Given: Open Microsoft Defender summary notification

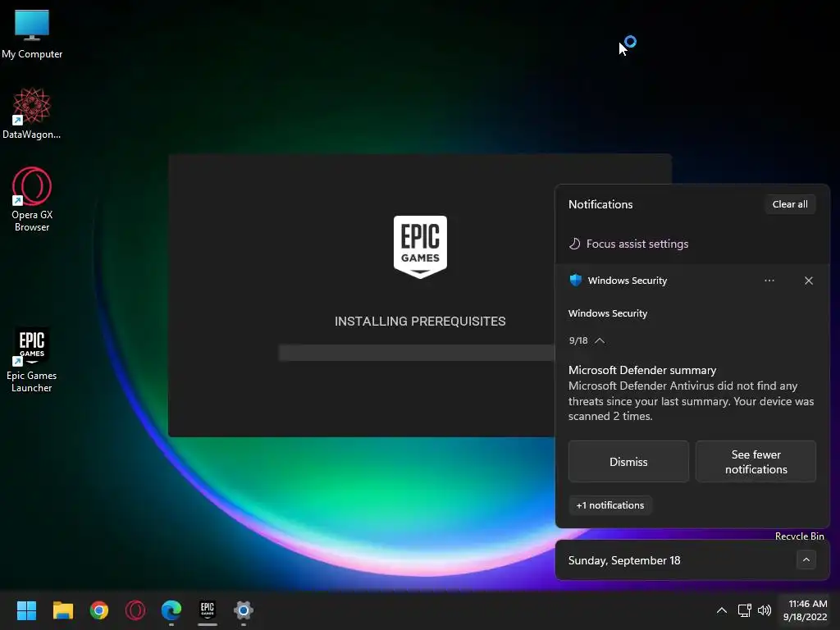Looking at the screenshot, I should [x=691, y=393].
